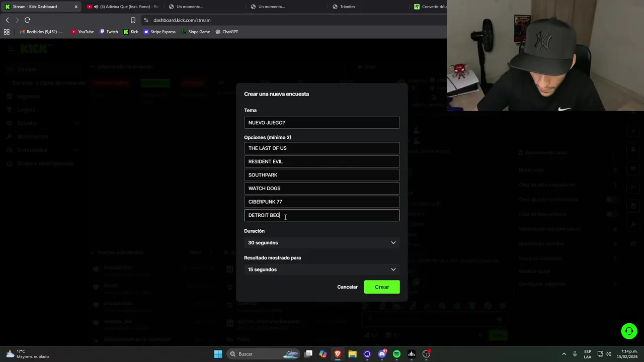This screenshot has width=644, height=362.
Task: Open OBS Studio on taskbar
Action: (x=426, y=354)
